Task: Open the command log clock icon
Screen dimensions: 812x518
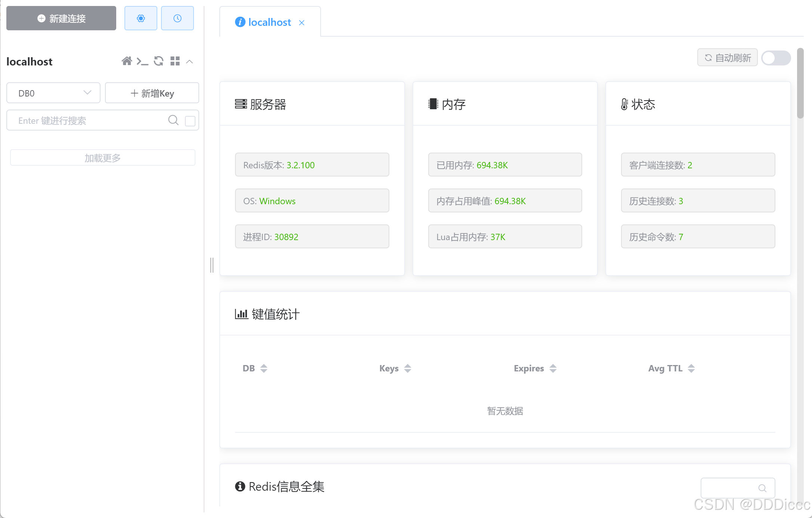Action: (177, 18)
